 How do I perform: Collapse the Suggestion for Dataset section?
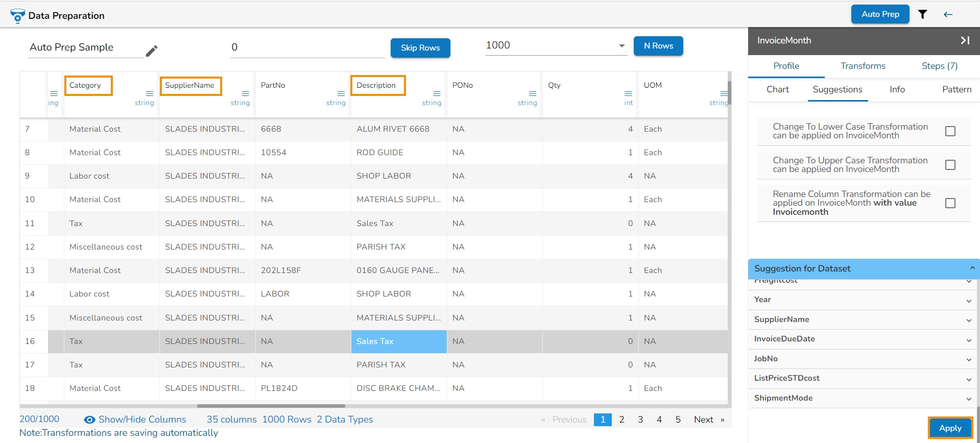(x=972, y=268)
